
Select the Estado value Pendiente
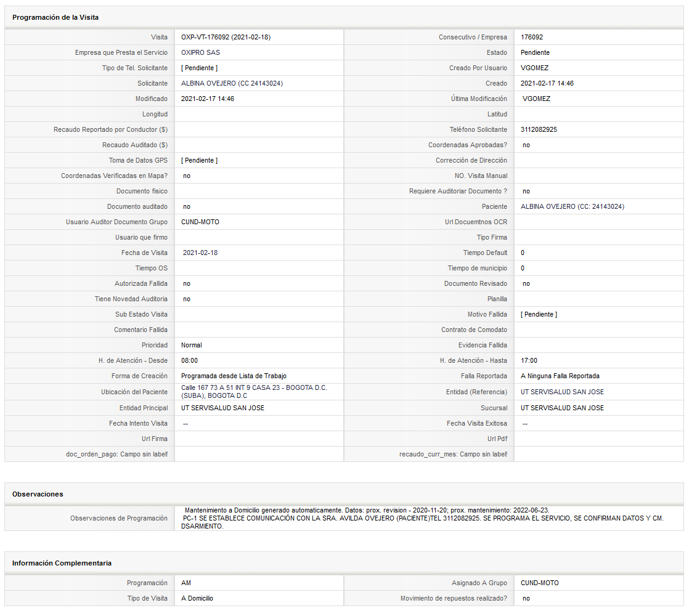(535, 53)
